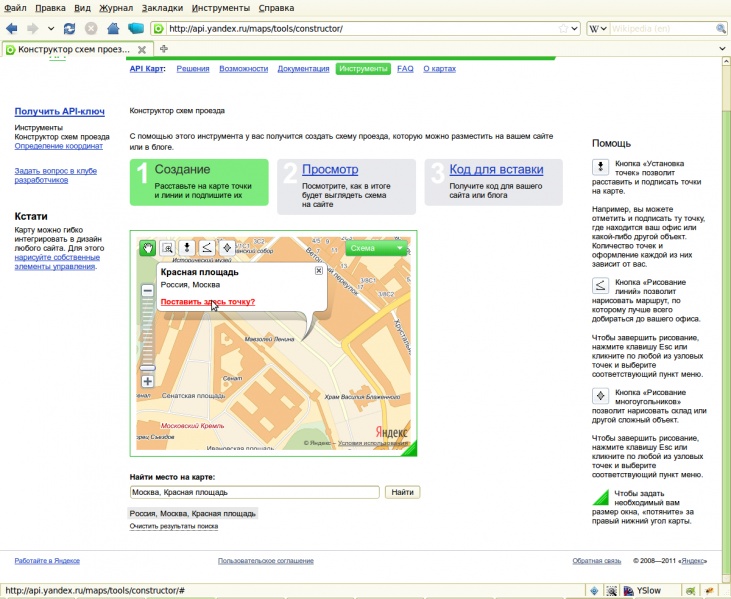Open the list all tabs dropdown
Screen dimensions: 731x599
point(722,48)
